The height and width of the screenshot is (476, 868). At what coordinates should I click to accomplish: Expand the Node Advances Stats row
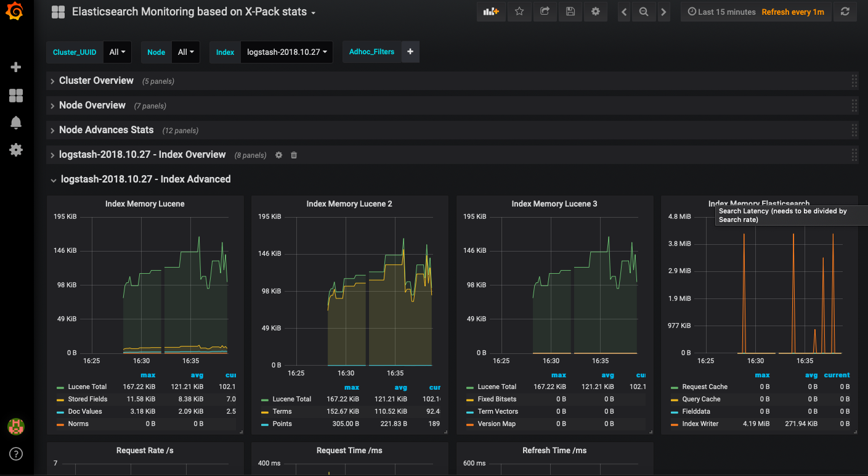pos(106,130)
